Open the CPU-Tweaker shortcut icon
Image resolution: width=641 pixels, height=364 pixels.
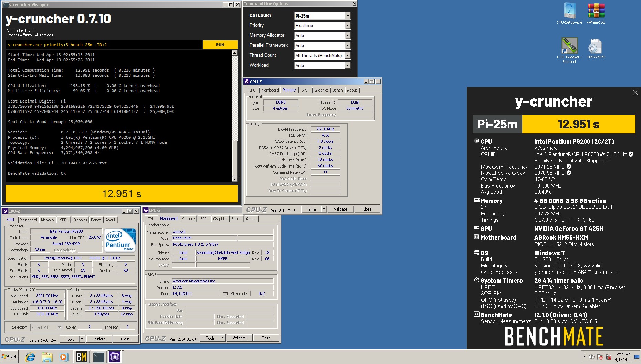click(569, 50)
